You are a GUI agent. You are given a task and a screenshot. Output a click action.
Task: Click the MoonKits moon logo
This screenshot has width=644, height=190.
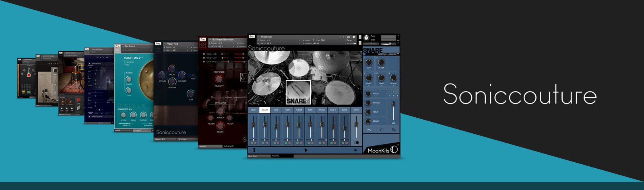point(394,149)
